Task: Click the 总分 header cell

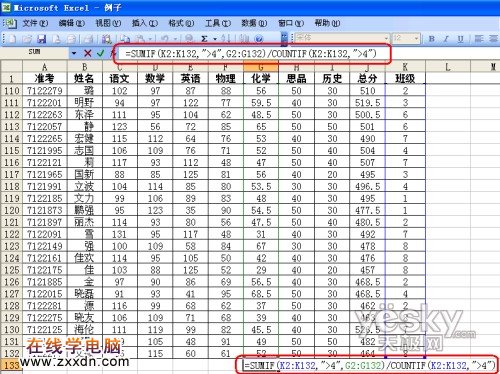Action: point(367,78)
